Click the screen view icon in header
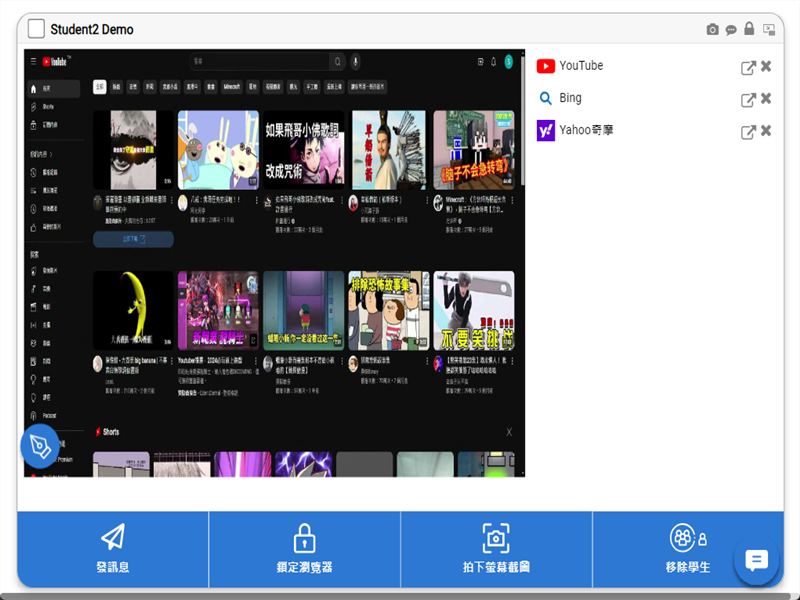 [x=769, y=29]
